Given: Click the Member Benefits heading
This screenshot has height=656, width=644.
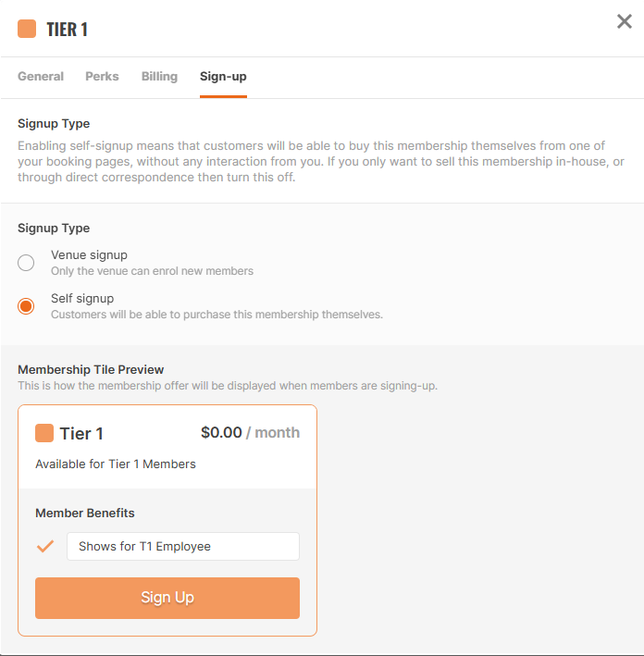Looking at the screenshot, I should point(85,513).
